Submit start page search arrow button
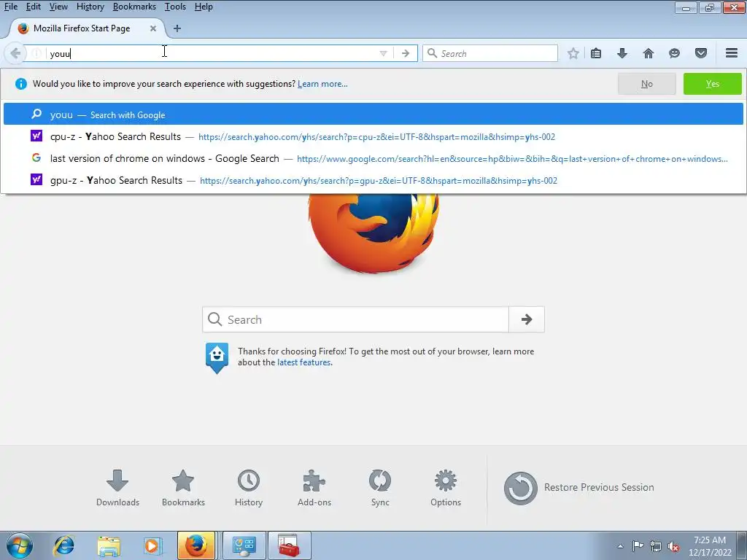Screen dimensions: 747x560 pyautogui.click(x=527, y=319)
